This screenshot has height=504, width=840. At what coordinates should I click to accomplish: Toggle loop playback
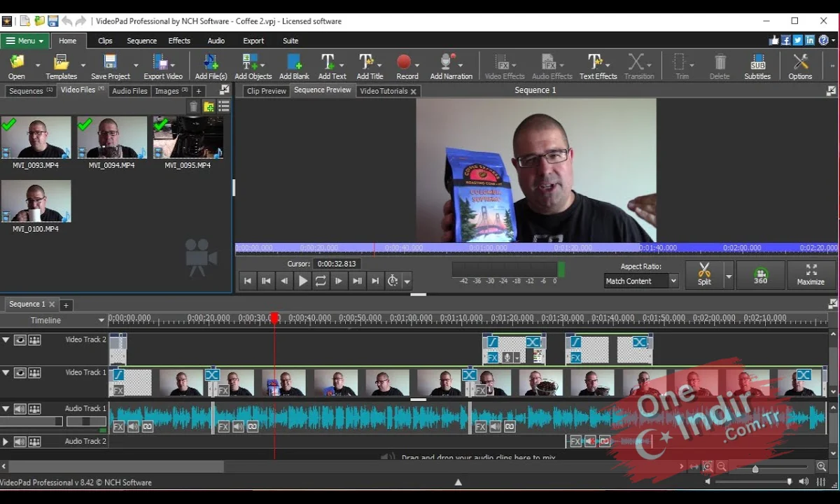tap(321, 281)
